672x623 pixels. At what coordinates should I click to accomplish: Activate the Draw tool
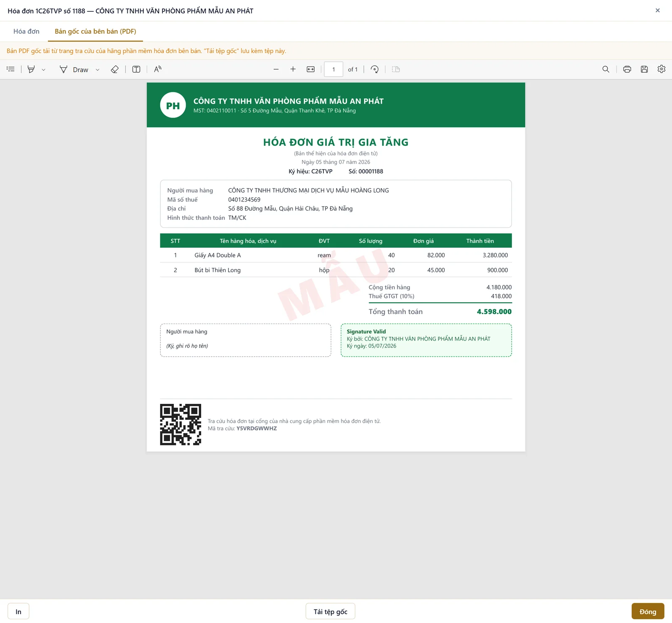pyautogui.click(x=74, y=69)
